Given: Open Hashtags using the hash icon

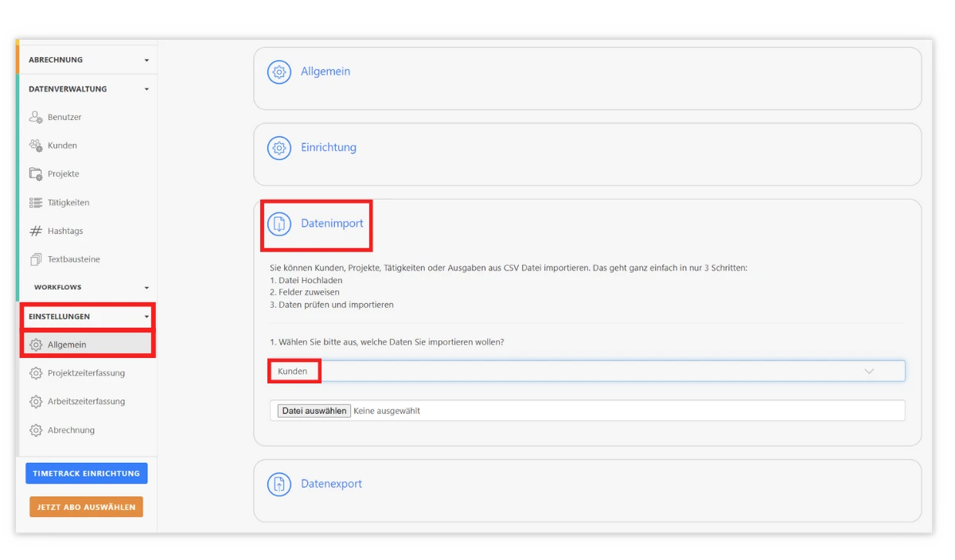Looking at the screenshot, I should (35, 231).
